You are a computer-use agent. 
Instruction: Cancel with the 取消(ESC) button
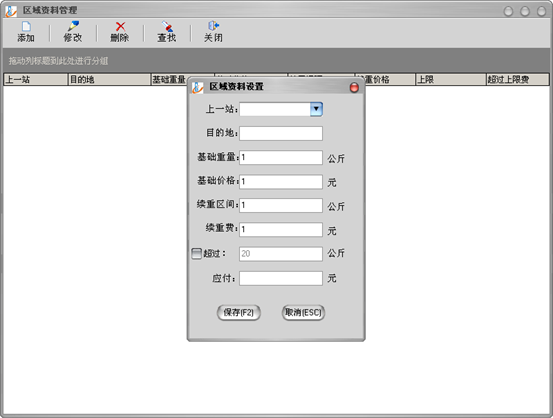tap(303, 313)
